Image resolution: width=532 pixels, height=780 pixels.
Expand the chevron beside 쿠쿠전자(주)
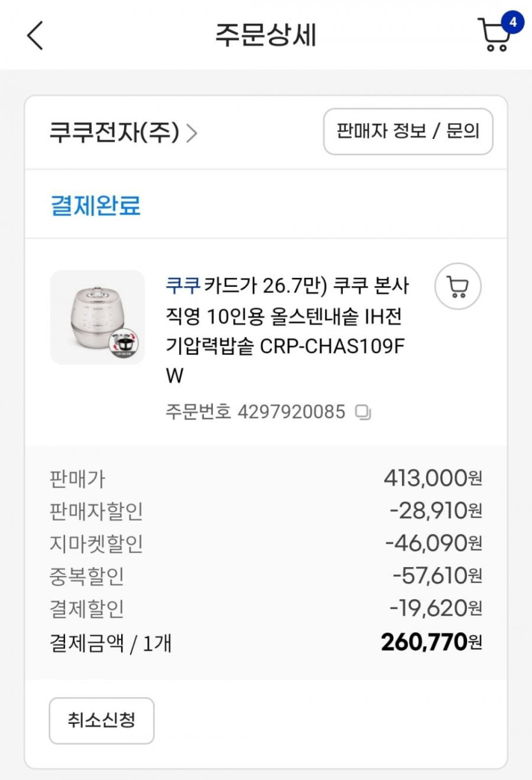[192, 133]
